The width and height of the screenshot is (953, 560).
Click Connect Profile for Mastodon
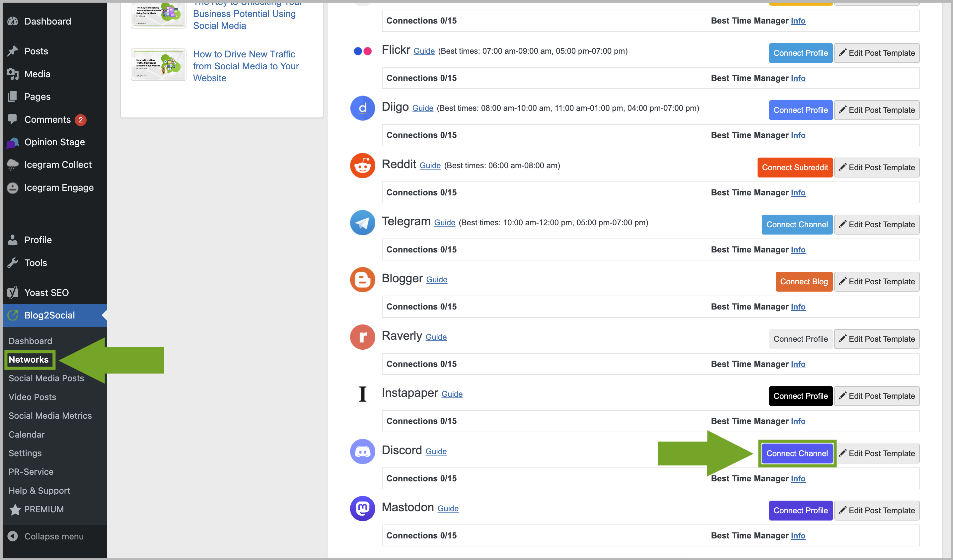click(x=801, y=511)
